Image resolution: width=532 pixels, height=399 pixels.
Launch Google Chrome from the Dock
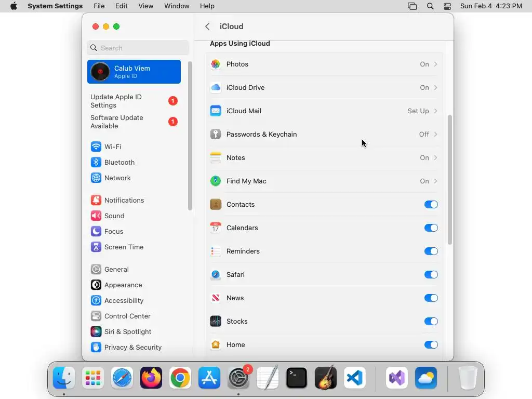pos(180,378)
